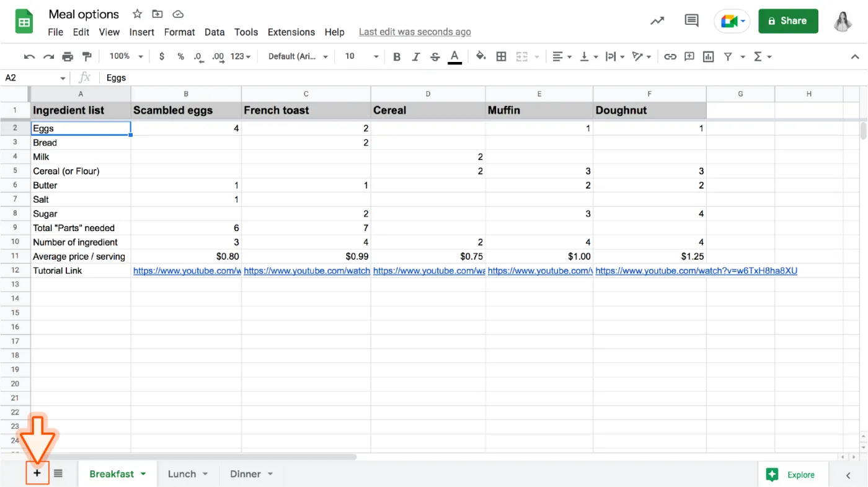This screenshot has width=868, height=487.
Task: Click the Add Sheet plus button
Action: tap(37, 473)
